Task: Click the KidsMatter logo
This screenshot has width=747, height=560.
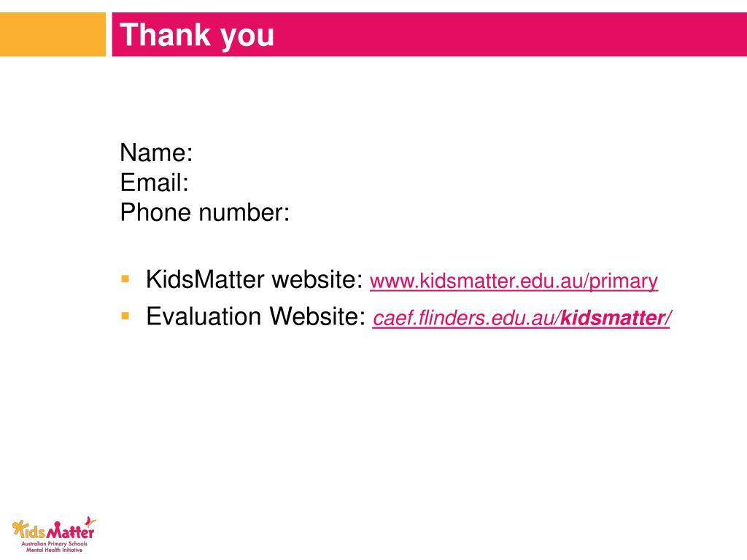Action: pyautogui.click(x=54, y=534)
